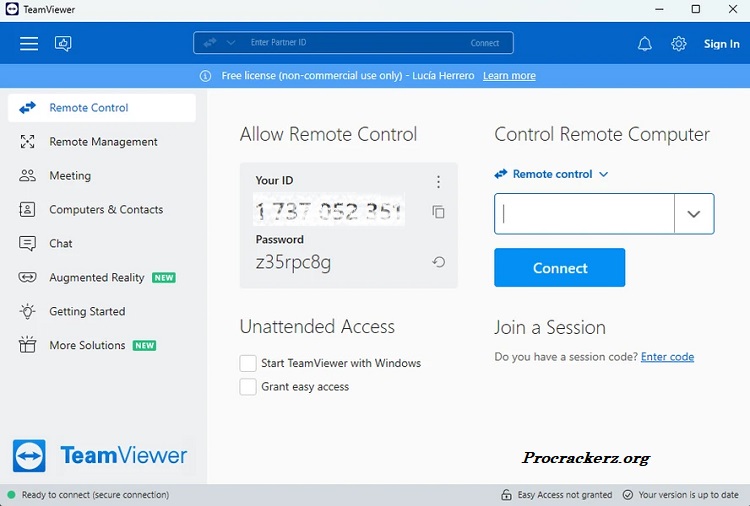Click the Enter code link

click(x=667, y=357)
